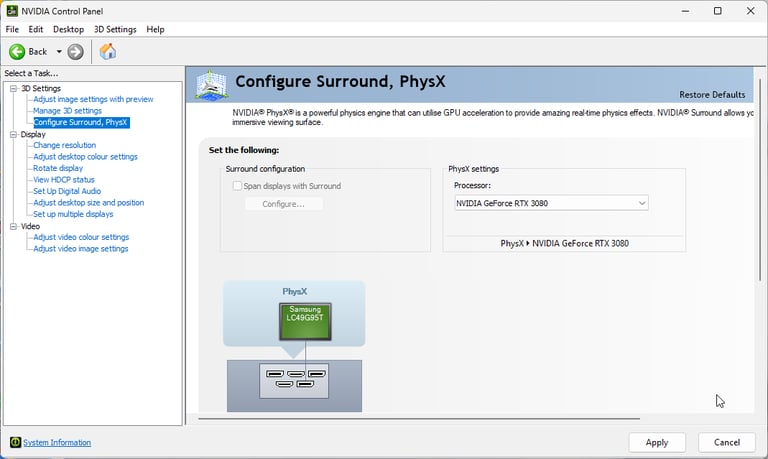
Task: Open Adjust desktop size and position
Action: click(89, 202)
